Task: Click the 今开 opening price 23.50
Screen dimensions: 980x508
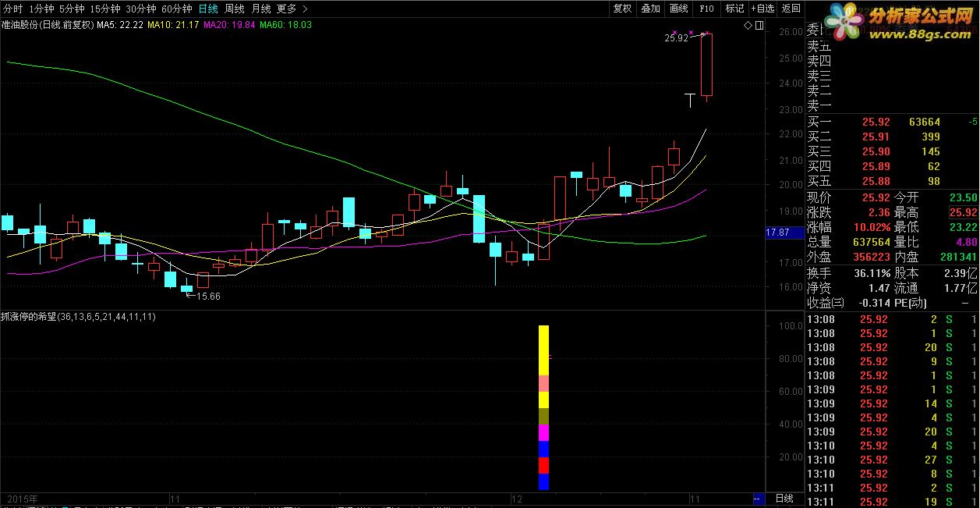Action: point(963,197)
